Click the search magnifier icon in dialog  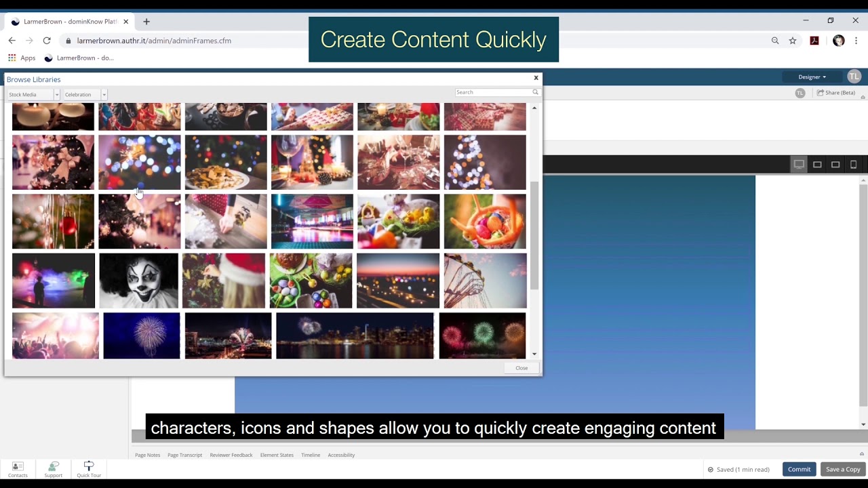click(x=535, y=92)
